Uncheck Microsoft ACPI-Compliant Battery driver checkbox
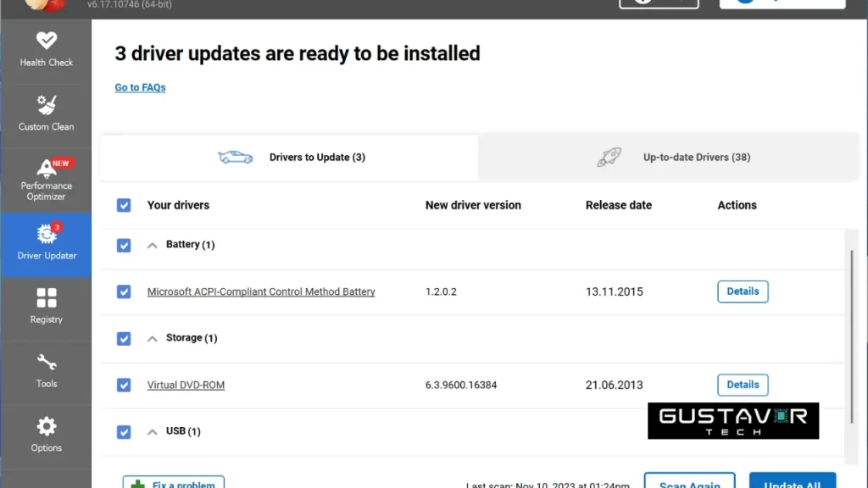 pyautogui.click(x=124, y=291)
